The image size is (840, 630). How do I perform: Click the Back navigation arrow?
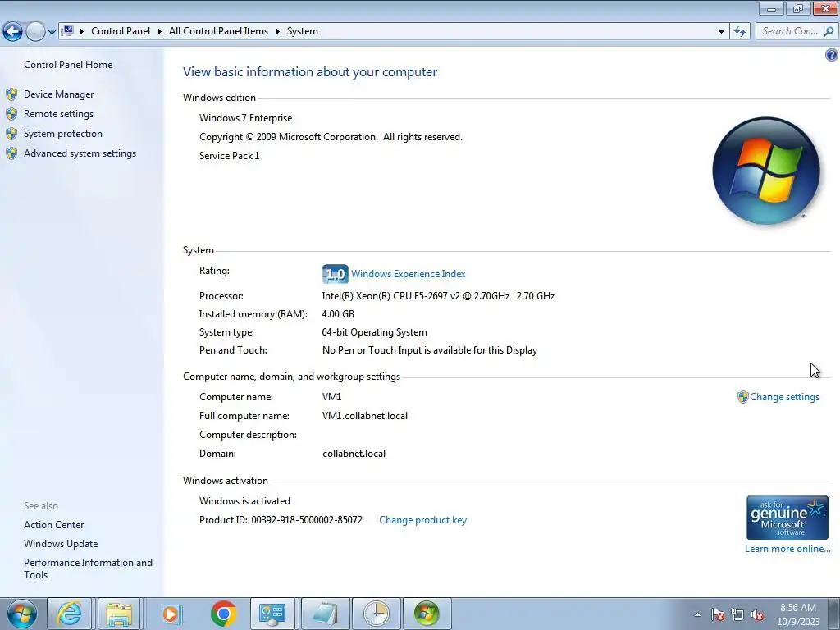[x=13, y=32]
